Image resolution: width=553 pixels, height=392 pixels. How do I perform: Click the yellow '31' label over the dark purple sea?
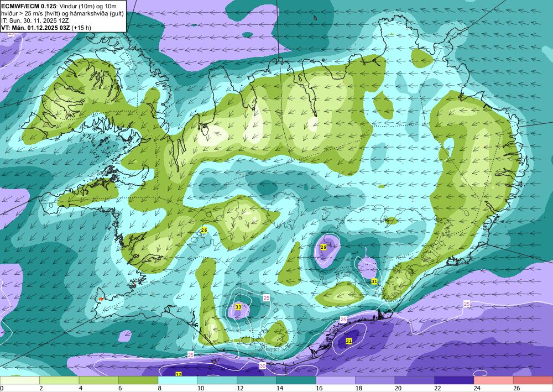349,341
